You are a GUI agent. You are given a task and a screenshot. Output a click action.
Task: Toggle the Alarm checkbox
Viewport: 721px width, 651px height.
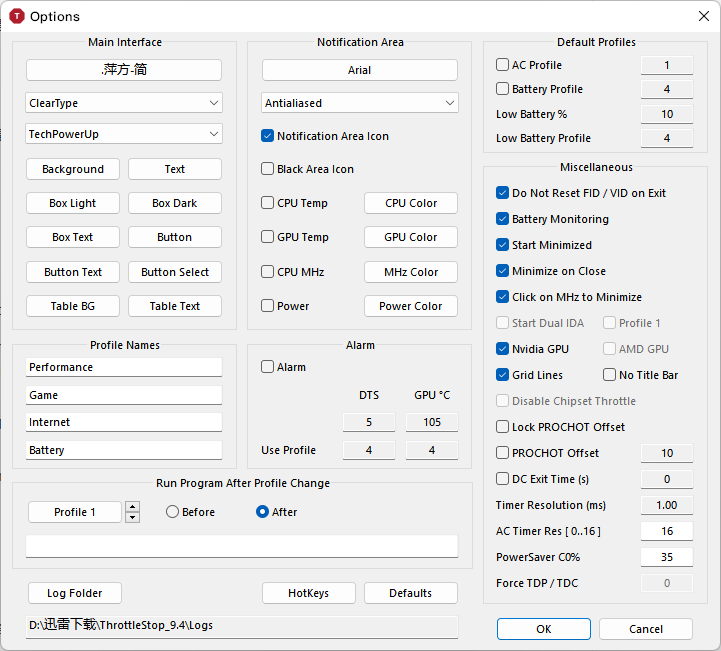(x=268, y=367)
